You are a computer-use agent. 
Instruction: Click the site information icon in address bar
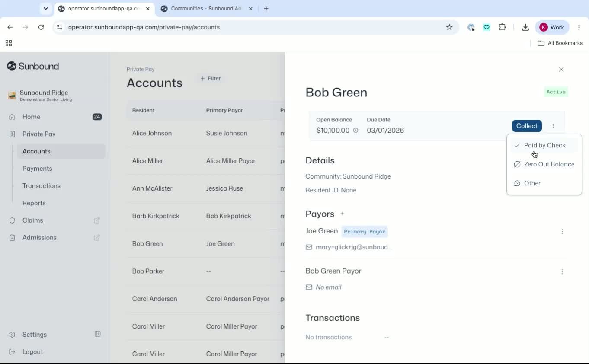(60, 27)
